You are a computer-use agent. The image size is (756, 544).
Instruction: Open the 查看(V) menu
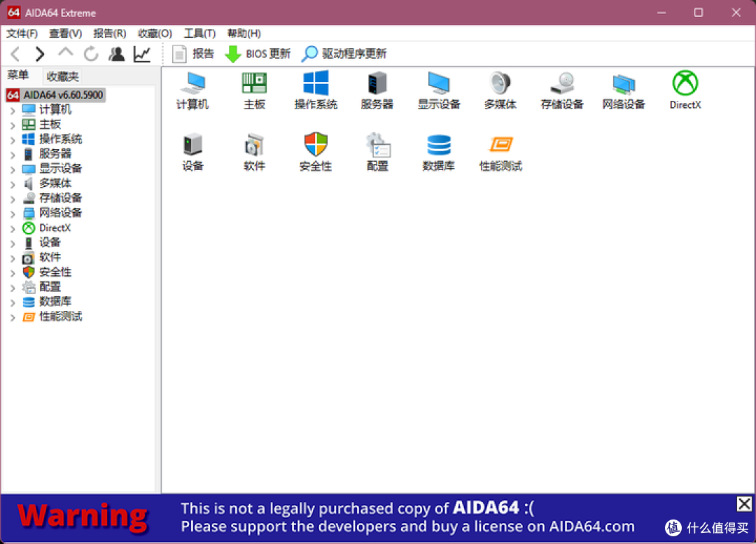click(x=65, y=34)
